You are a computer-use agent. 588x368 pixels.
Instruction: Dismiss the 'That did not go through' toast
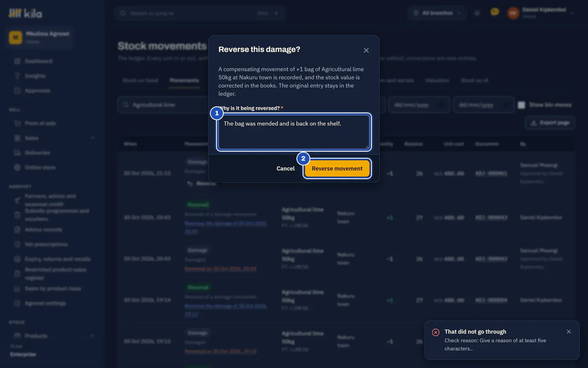coord(569,332)
